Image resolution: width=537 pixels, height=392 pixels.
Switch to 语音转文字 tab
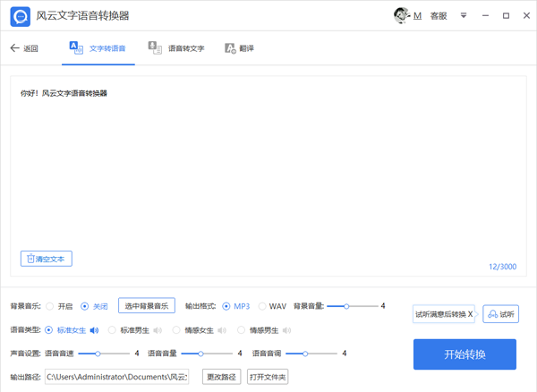pos(177,48)
